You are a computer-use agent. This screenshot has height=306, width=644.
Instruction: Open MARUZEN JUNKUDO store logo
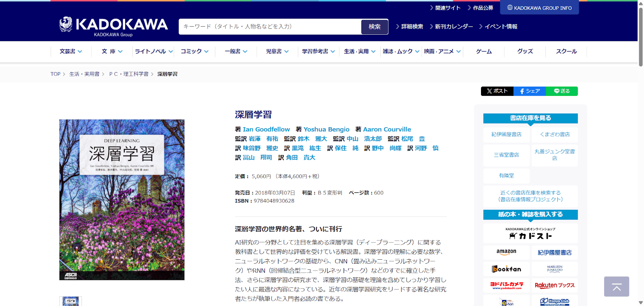(555, 269)
